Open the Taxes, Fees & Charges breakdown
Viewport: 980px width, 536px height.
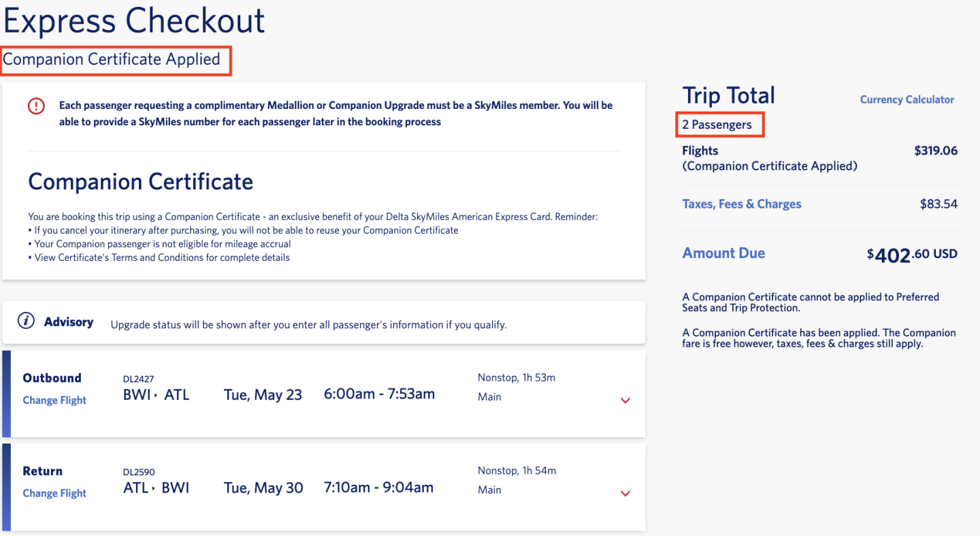[741, 204]
